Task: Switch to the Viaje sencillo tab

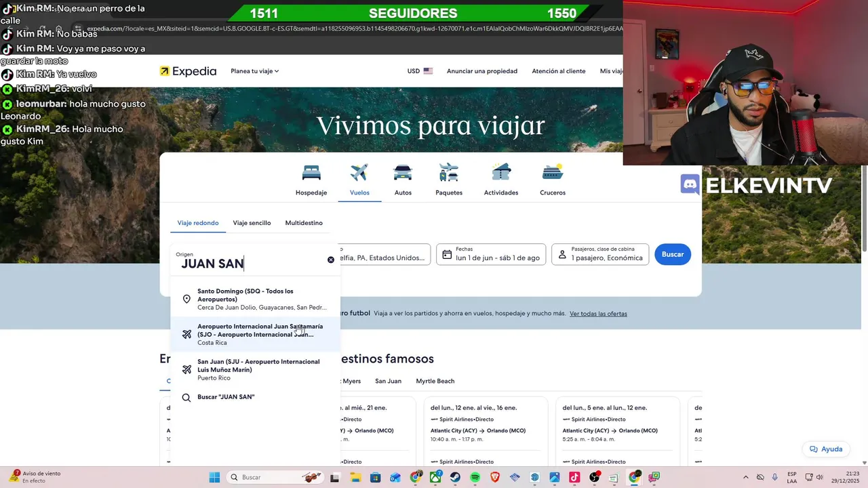Action: (x=252, y=223)
